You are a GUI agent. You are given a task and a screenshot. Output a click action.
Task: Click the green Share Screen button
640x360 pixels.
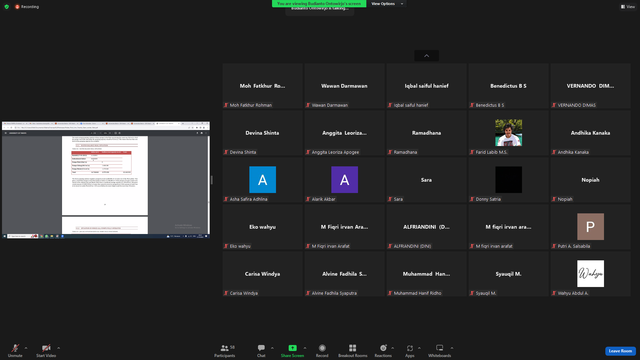(292, 350)
